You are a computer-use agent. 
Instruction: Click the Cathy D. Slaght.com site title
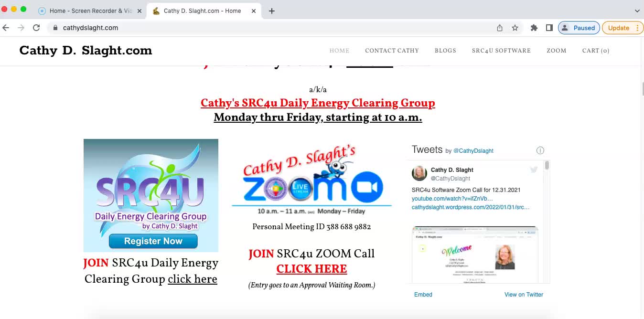tap(86, 51)
